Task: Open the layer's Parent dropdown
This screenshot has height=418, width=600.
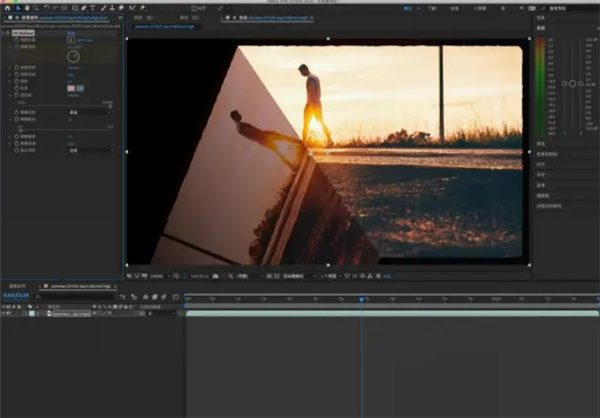Action: (x=161, y=314)
